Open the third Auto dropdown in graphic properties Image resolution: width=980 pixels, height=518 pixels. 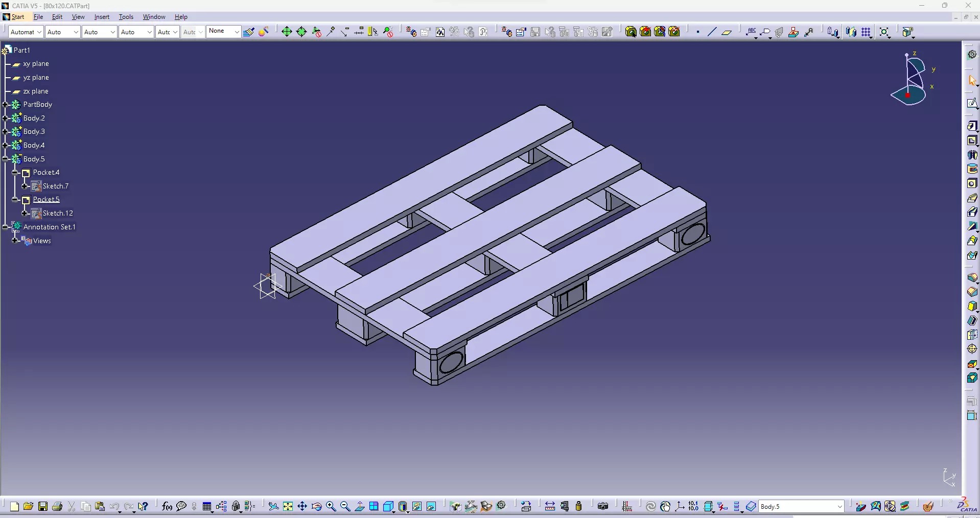coord(99,32)
